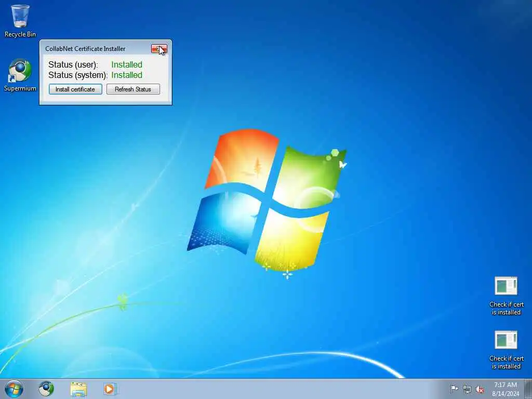The width and height of the screenshot is (532, 399).
Task: Click the muted volume tray icon
Action: coord(480,389)
